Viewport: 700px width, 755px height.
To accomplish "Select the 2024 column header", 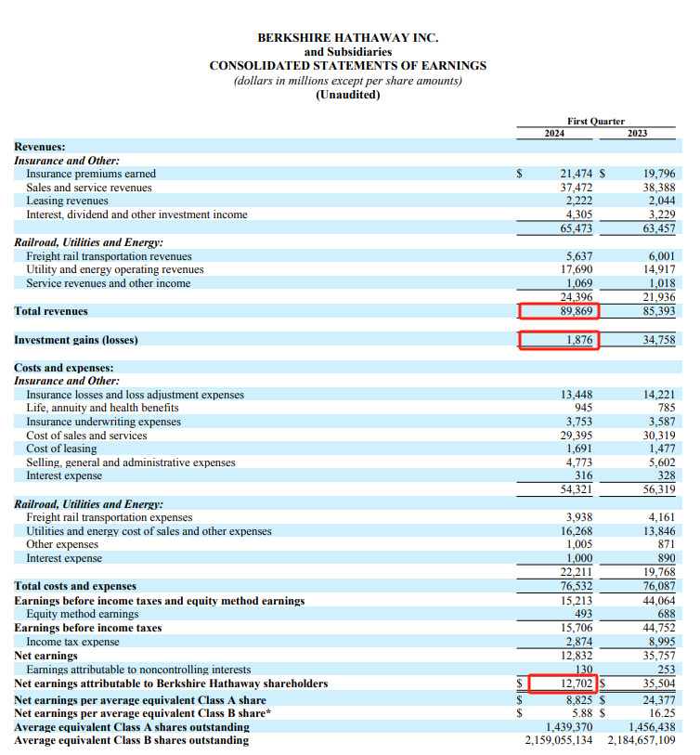I will [554, 134].
